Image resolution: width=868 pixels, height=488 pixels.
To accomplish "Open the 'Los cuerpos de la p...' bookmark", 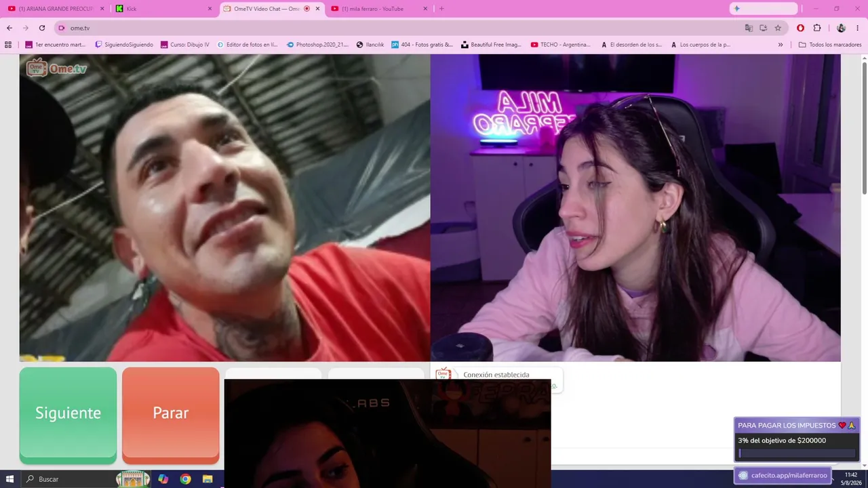I will pyautogui.click(x=701, y=45).
